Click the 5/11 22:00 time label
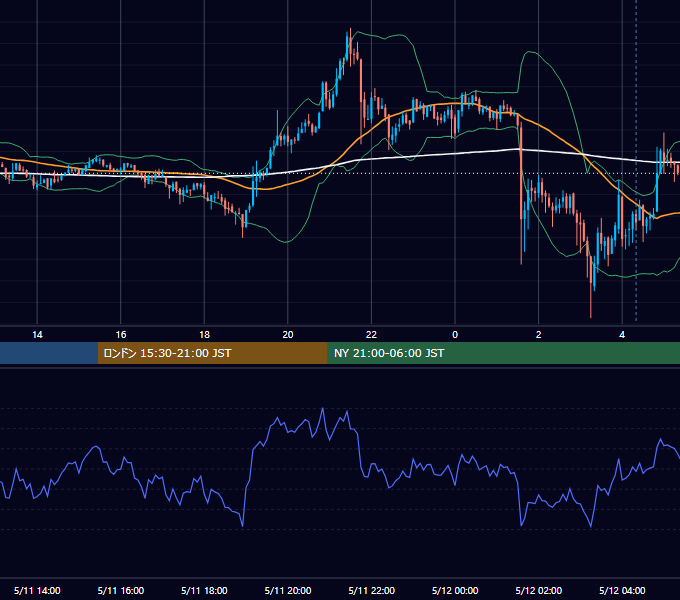This screenshot has width=680, height=600. click(372, 590)
